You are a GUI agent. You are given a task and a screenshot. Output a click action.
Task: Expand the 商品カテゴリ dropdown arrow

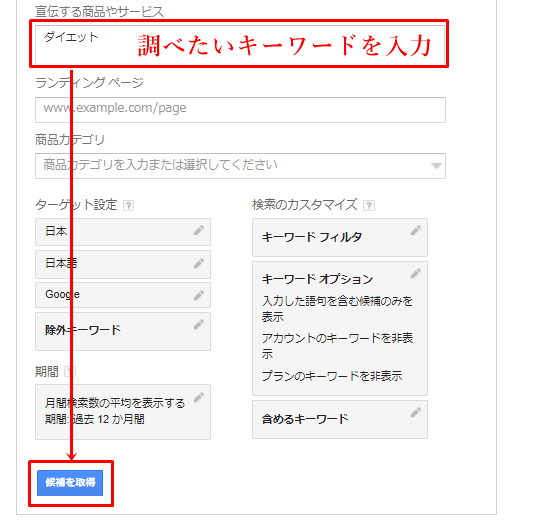436,166
